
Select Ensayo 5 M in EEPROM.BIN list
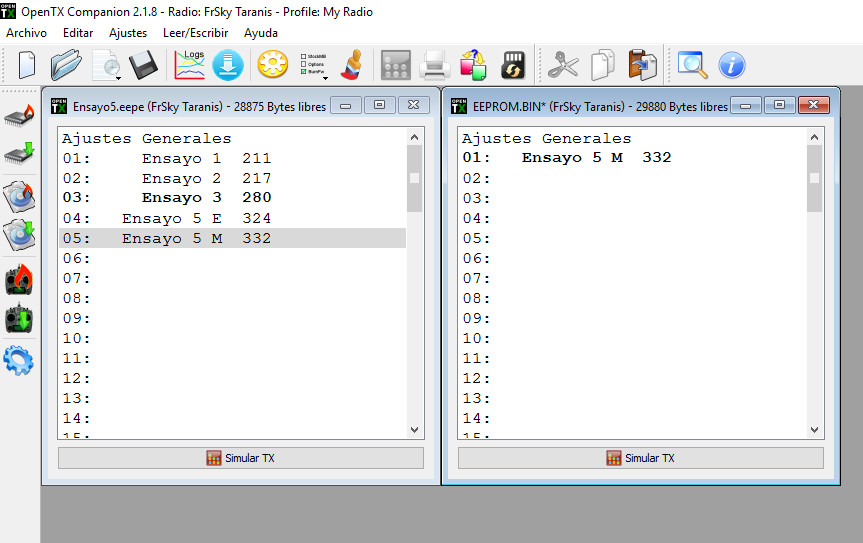point(596,158)
